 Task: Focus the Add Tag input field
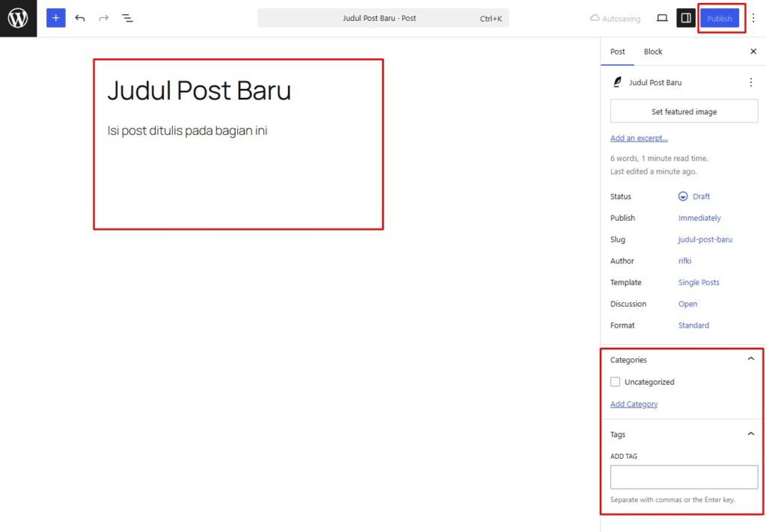click(x=684, y=477)
